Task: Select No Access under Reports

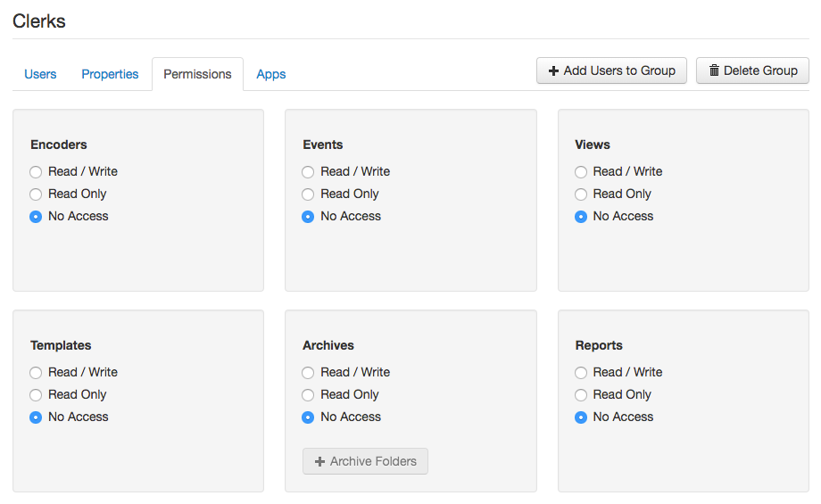Action: click(x=581, y=417)
